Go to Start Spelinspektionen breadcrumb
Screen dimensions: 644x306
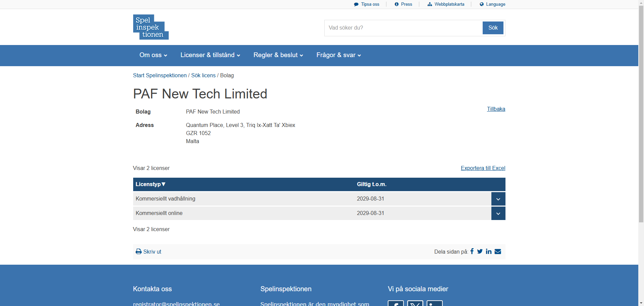160,76
